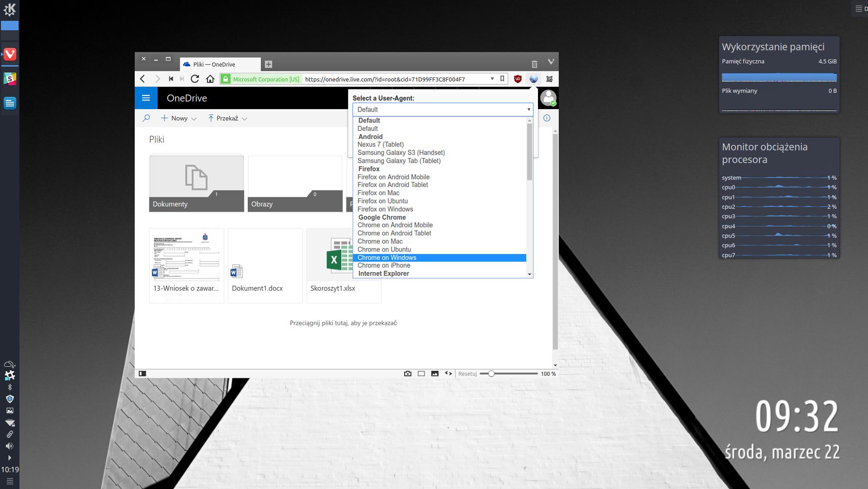Open the Dokument1.docx file
The image size is (868, 489).
(x=265, y=265)
